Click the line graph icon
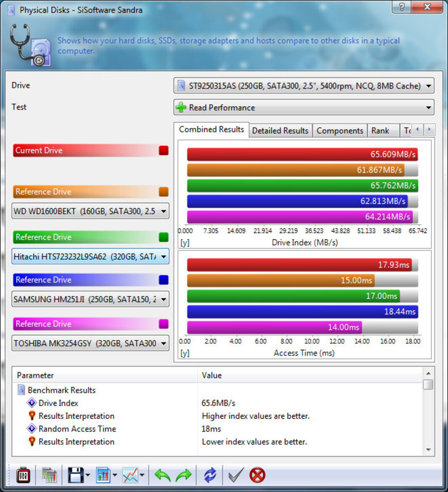 (x=130, y=475)
